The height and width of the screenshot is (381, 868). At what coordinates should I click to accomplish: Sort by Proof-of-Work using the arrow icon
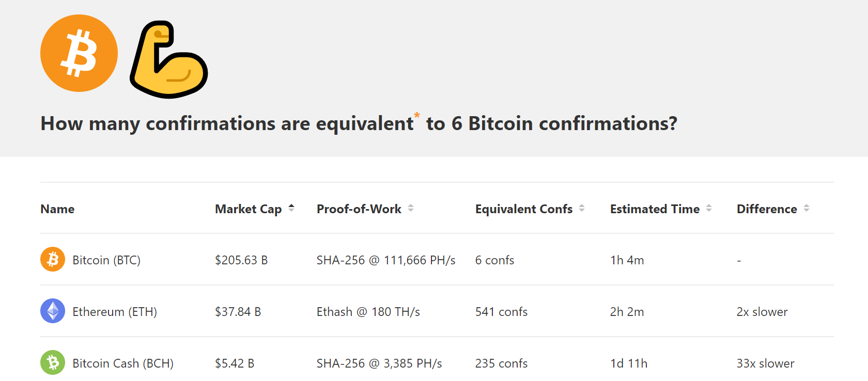(x=411, y=208)
